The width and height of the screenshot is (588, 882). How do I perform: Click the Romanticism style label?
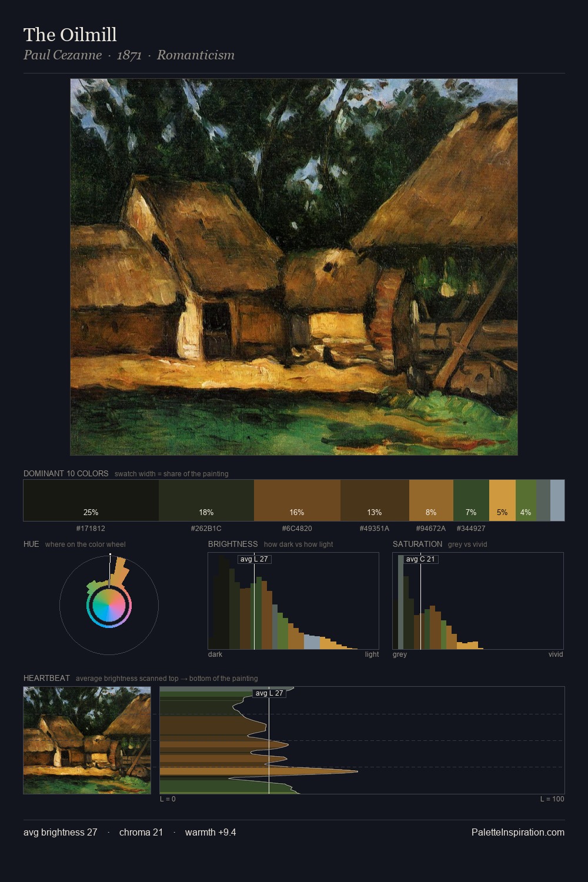point(196,55)
